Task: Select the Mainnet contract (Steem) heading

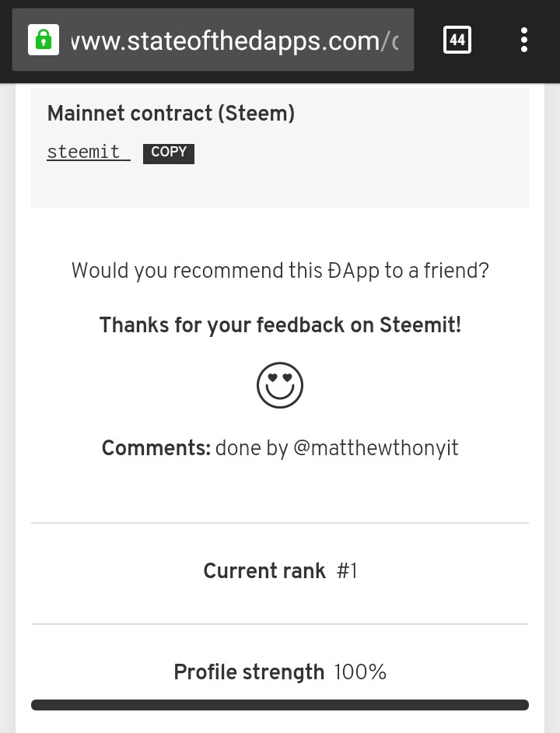Action: (x=170, y=114)
